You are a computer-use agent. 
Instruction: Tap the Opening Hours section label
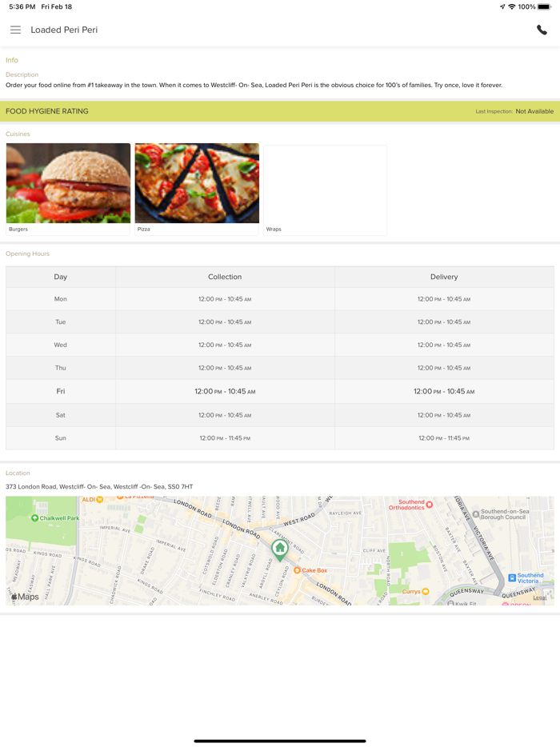point(27,254)
